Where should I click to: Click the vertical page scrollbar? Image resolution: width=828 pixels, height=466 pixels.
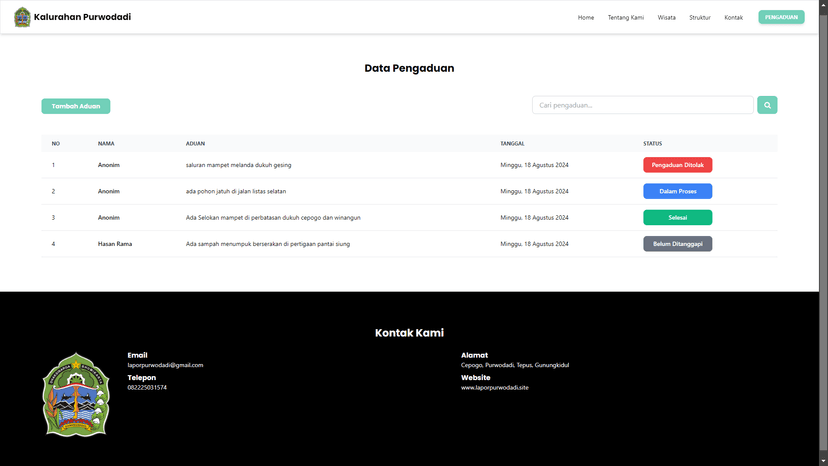[x=823, y=232]
